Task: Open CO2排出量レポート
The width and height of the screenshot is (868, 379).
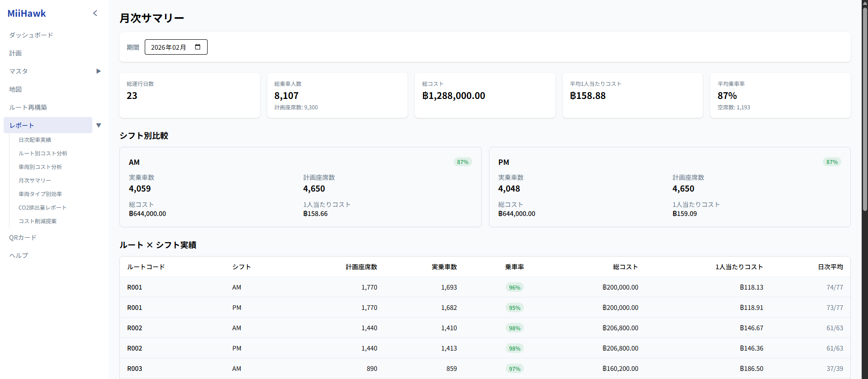Action: pos(43,207)
